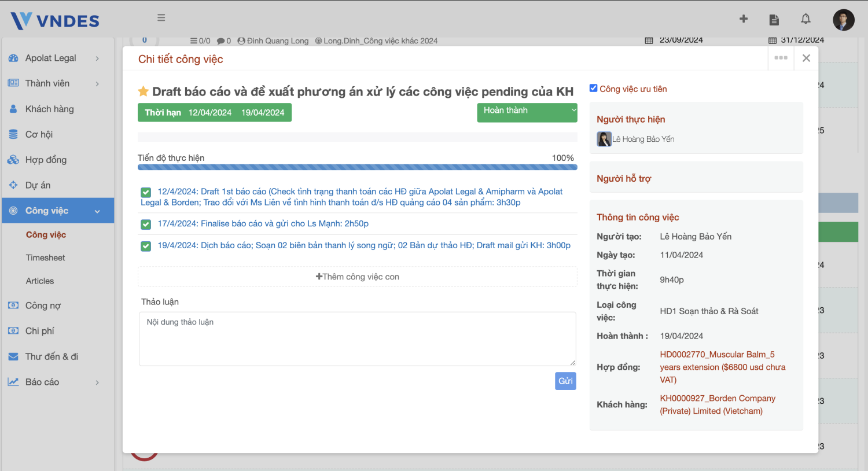Open the 'Hoàn thành' status dropdown
Image resolution: width=868 pixels, height=471 pixels.
coord(527,112)
